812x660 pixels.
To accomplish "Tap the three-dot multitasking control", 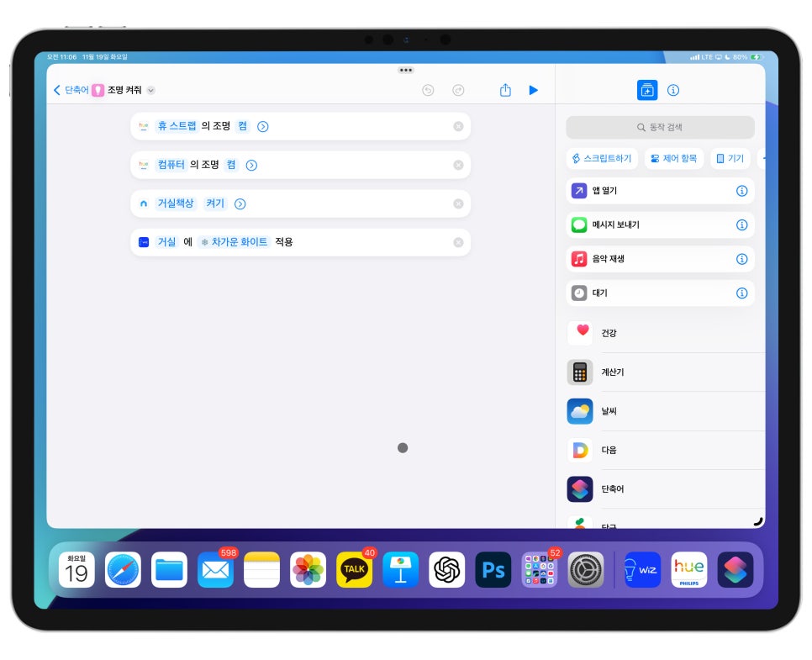I will click(406, 70).
